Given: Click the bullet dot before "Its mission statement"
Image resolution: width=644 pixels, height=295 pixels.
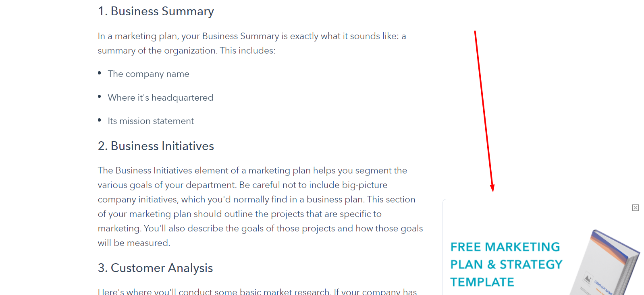Looking at the screenshot, I should 100,120.
